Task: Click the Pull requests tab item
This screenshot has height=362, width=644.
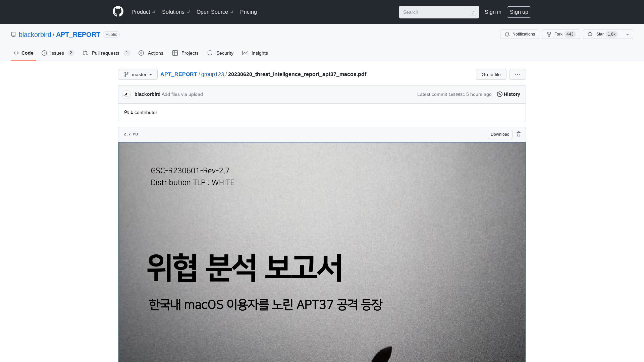Action: (106, 53)
